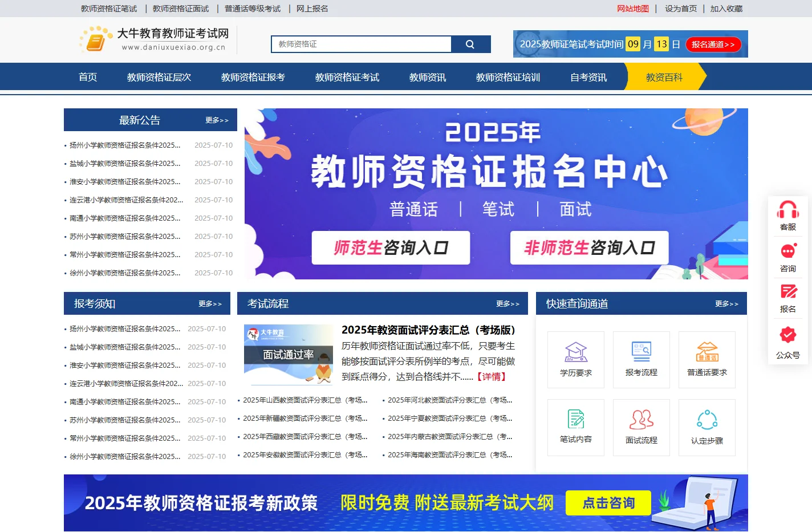Click the red 报名通道>> button

713,44
